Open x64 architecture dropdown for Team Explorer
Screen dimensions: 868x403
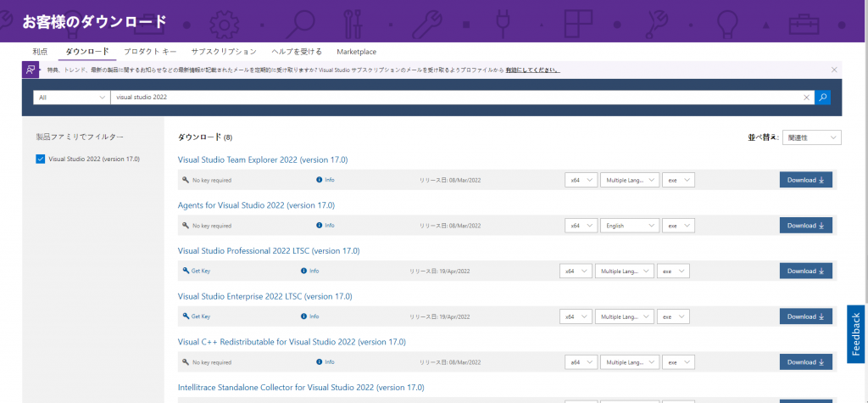coord(581,180)
